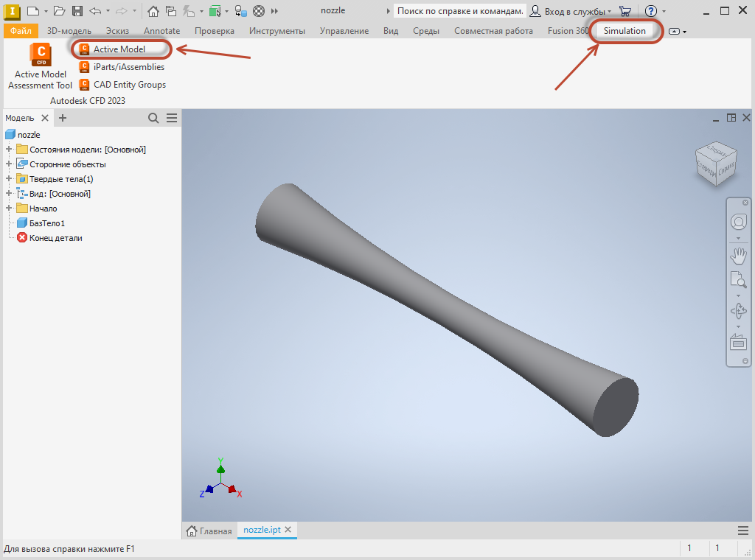Switch to the 3D-модель ribbon tab
This screenshot has width=755, height=560.
tap(69, 31)
